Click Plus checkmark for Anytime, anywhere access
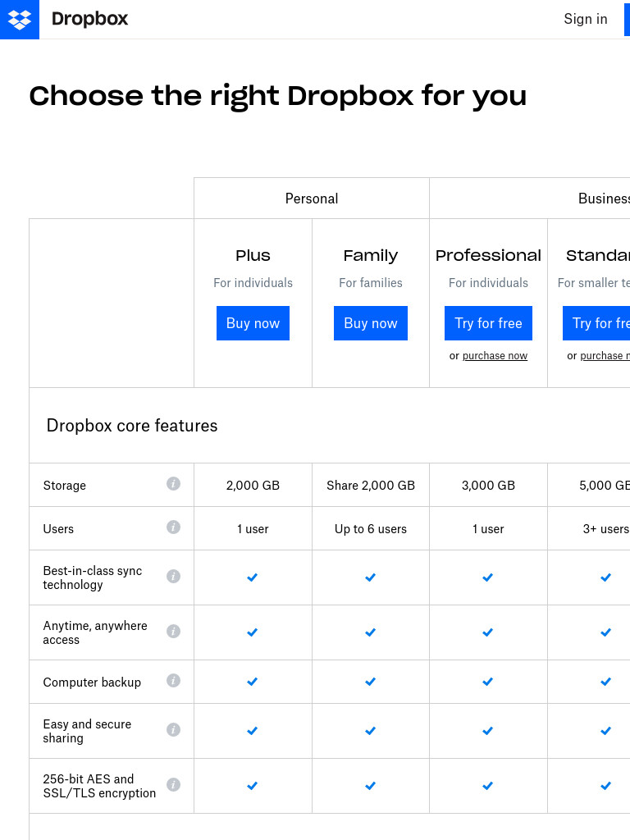 click(x=253, y=632)
